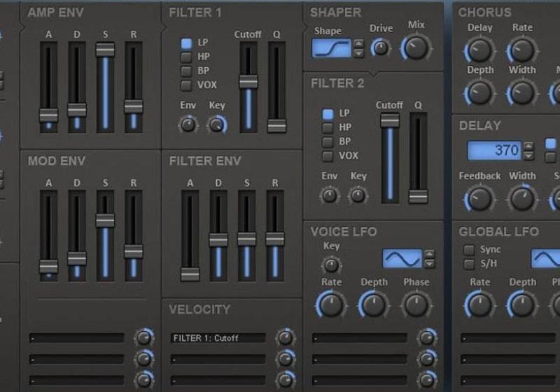The image size is (560, 392).
Task: Click the Filter 1 Key knob
Action: [216, 125]
